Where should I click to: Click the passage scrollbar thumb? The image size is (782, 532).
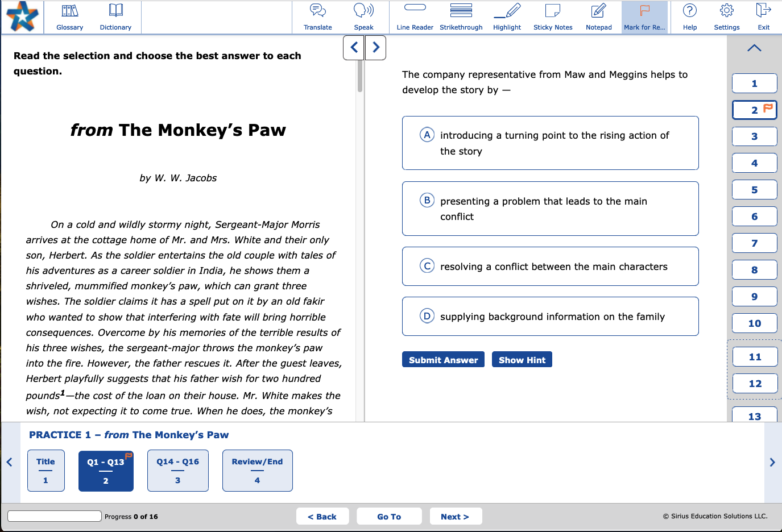click(360, 76)
